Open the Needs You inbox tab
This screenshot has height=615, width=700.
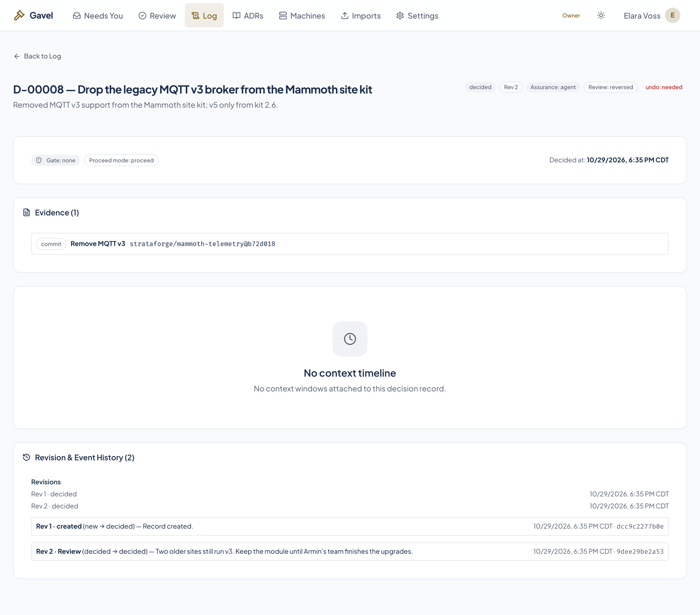(98, 16)
